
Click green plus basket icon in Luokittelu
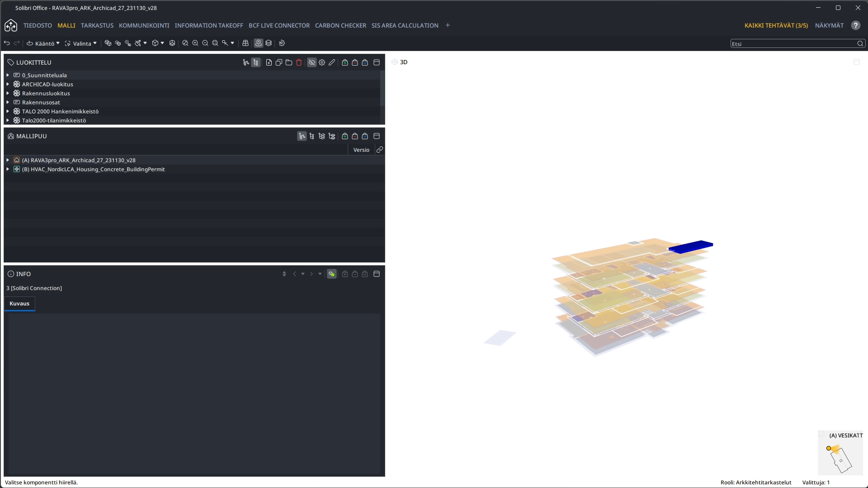[345, 63]
